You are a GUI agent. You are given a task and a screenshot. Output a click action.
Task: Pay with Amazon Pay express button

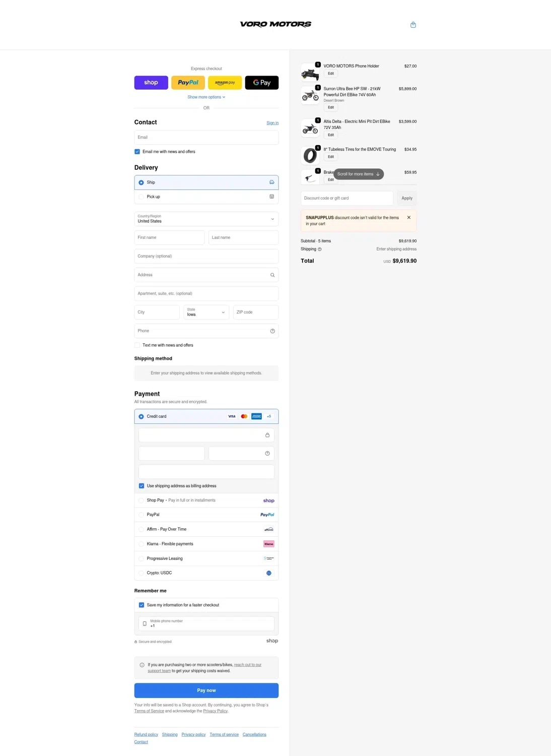coord(225,83)
